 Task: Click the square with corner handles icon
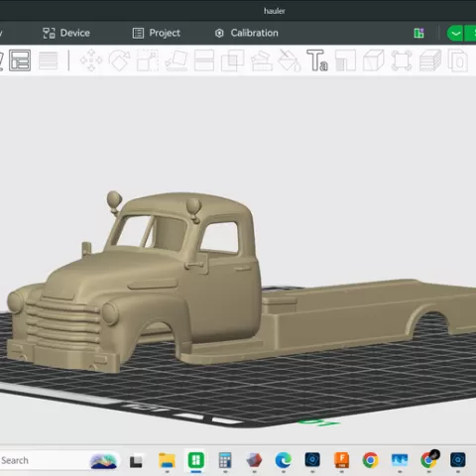coord(402,60)
